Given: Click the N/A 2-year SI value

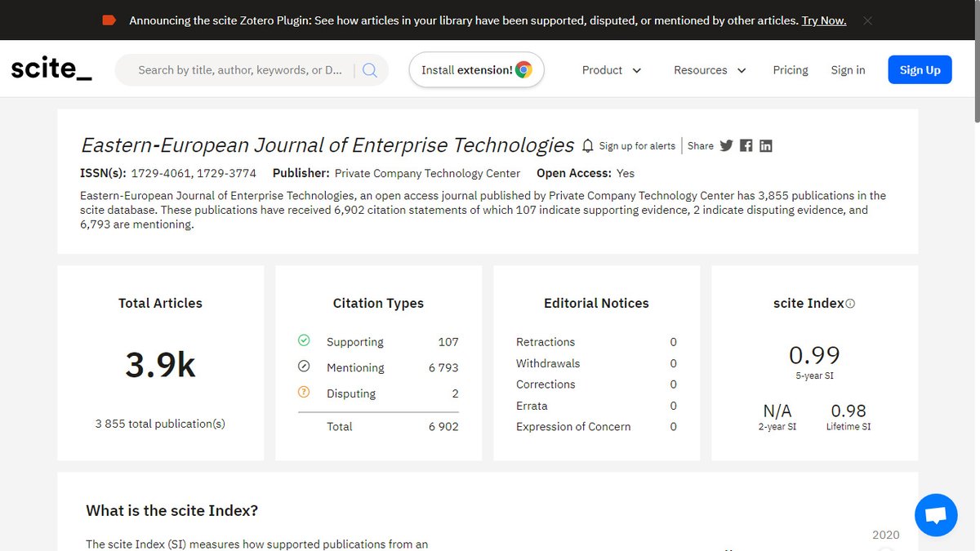Looking at the screenshot, I should 777,411.
